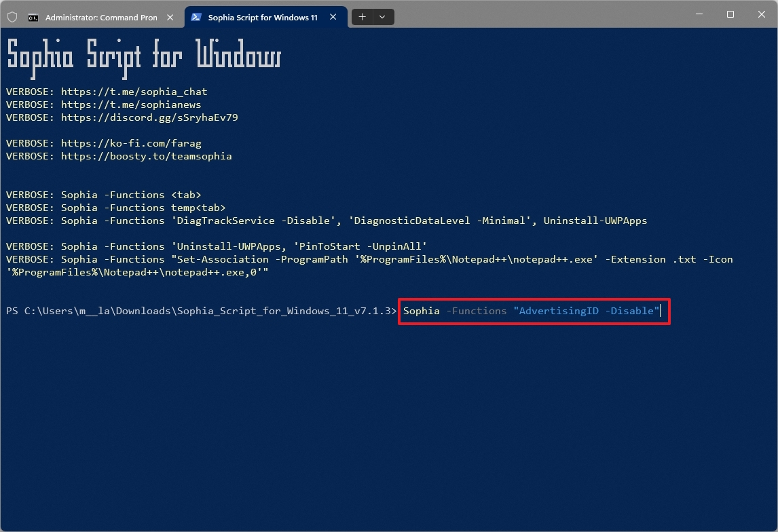The image size is (778, 532).
Task: Click the PowerShell icon on Sophia Script tab
Action: (x=197, y=17)
